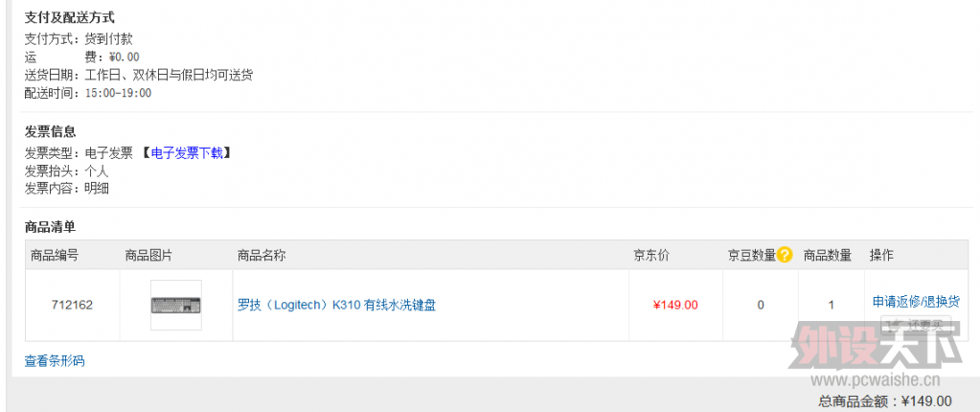
Task: Click the 配送时间 15:00-19:00 line
Action: [x=88, y=93]
